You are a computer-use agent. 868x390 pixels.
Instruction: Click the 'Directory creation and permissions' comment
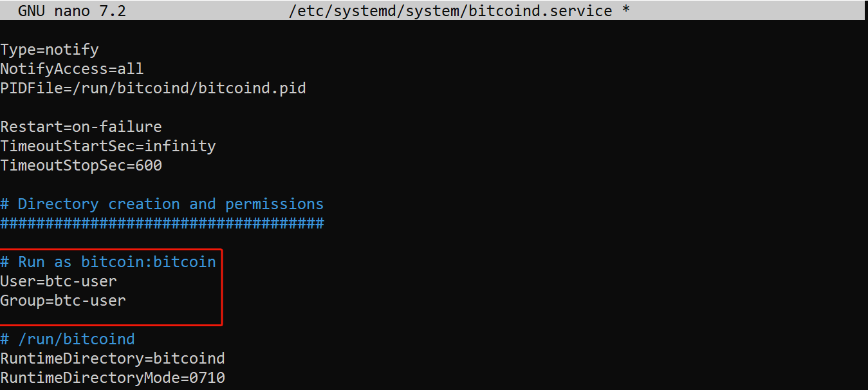(x=171, y=204)
